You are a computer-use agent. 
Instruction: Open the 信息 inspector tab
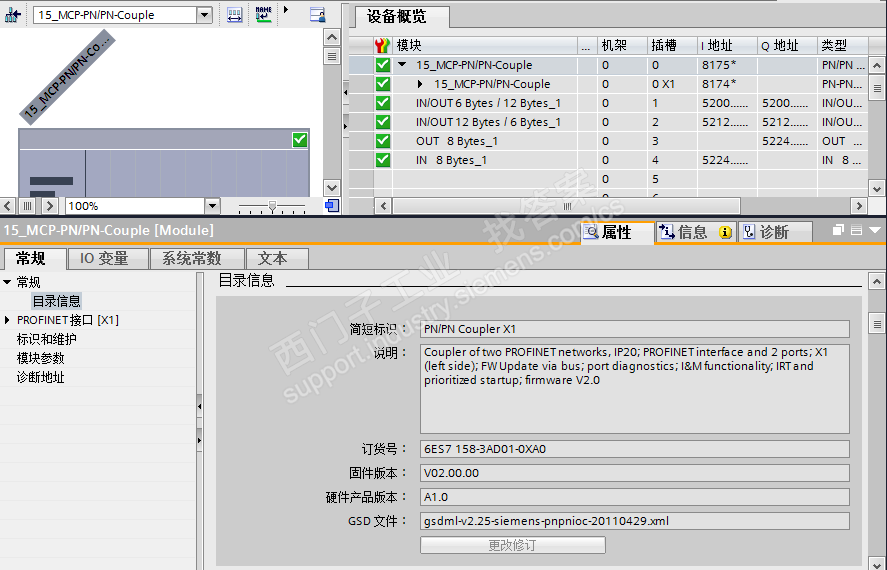696,232
